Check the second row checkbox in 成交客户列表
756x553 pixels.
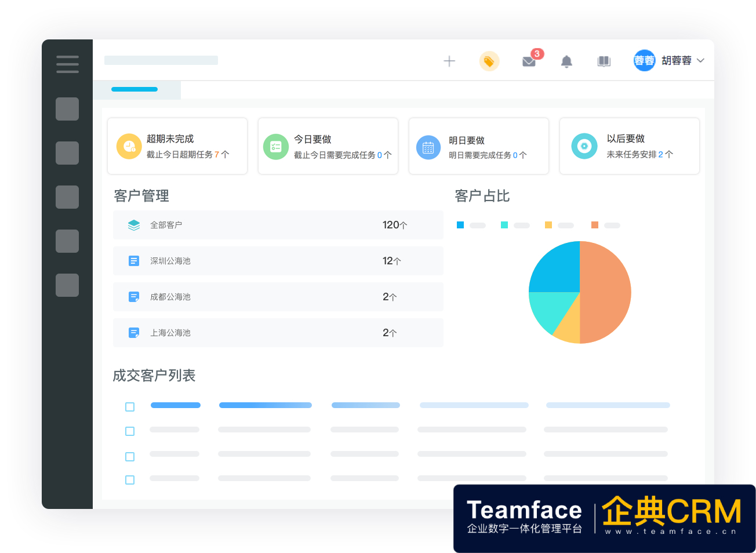coord(130,431)
